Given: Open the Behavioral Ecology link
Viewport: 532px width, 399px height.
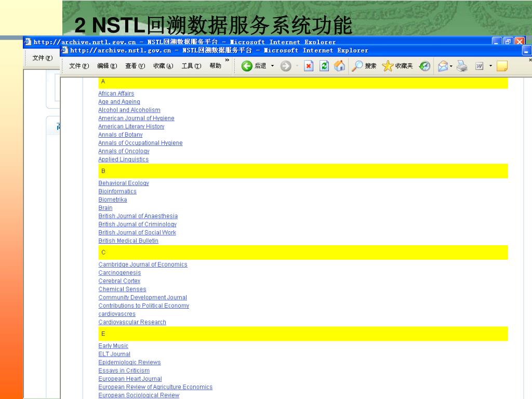Looking at the screenshot, I should pos(124,183).
